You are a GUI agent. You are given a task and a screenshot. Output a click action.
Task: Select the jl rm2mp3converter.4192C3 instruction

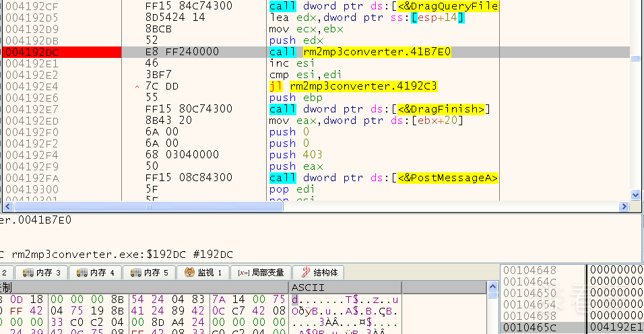(x=353, y=87)
